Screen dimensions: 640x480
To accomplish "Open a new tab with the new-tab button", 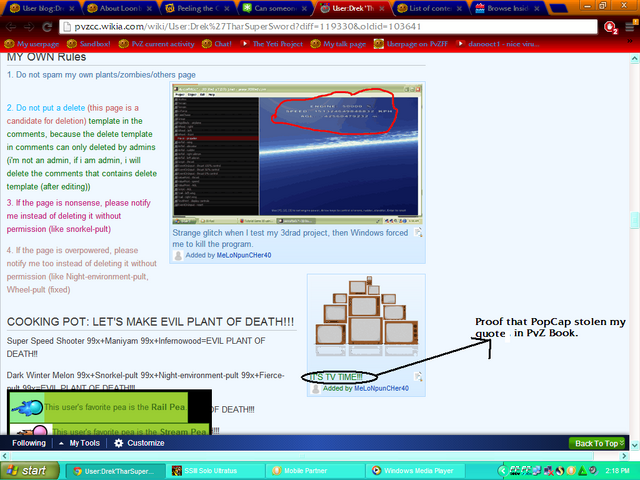I will click(558, 8).
